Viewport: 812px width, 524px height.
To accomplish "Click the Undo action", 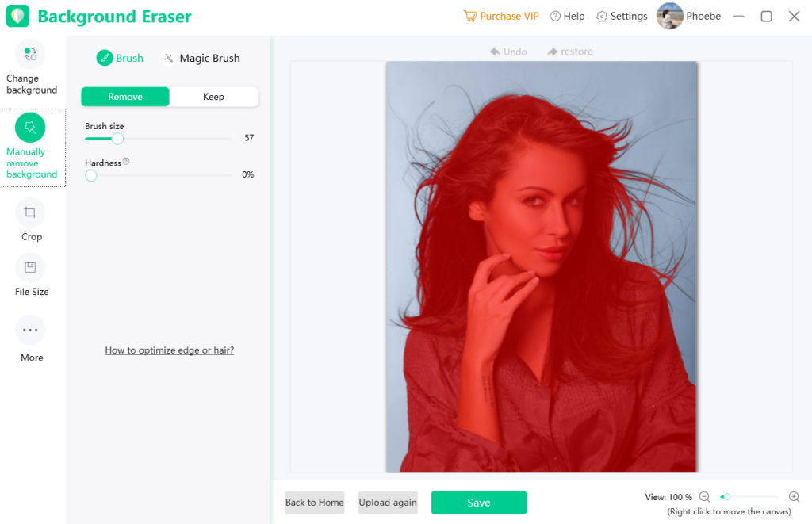I will coord(508,52).
